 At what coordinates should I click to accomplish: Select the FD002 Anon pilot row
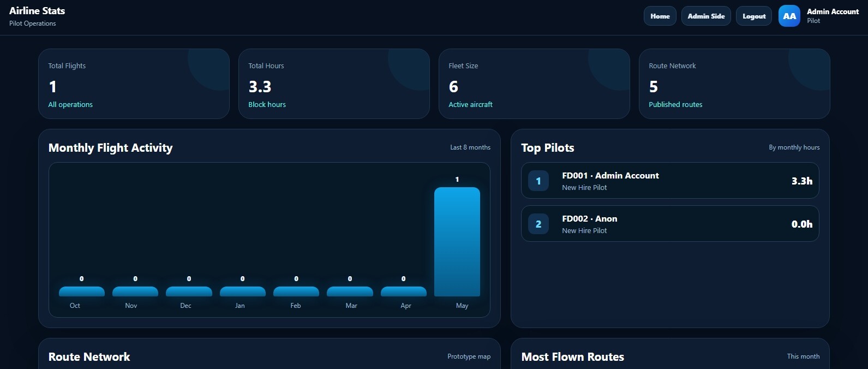click(670, 224)
